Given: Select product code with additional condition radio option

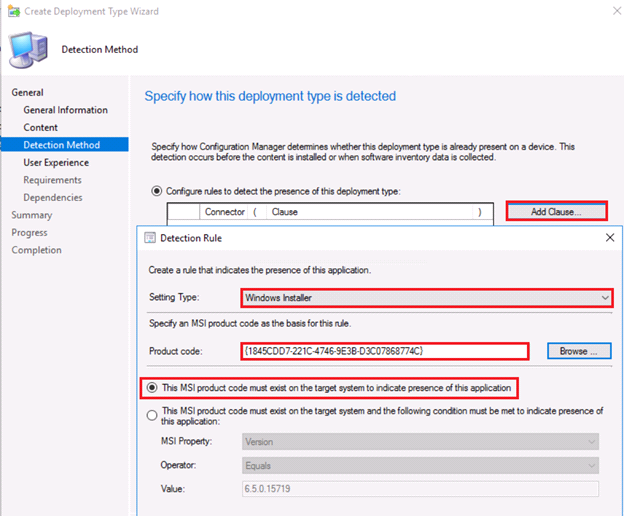Looking at the screenshot, I should (x=152, y=414).
